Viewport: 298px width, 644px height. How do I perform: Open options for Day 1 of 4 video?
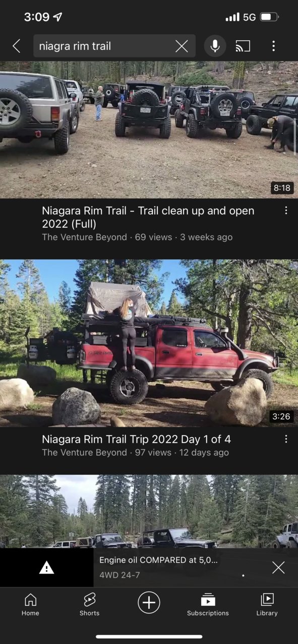click(x=286, y=439)
